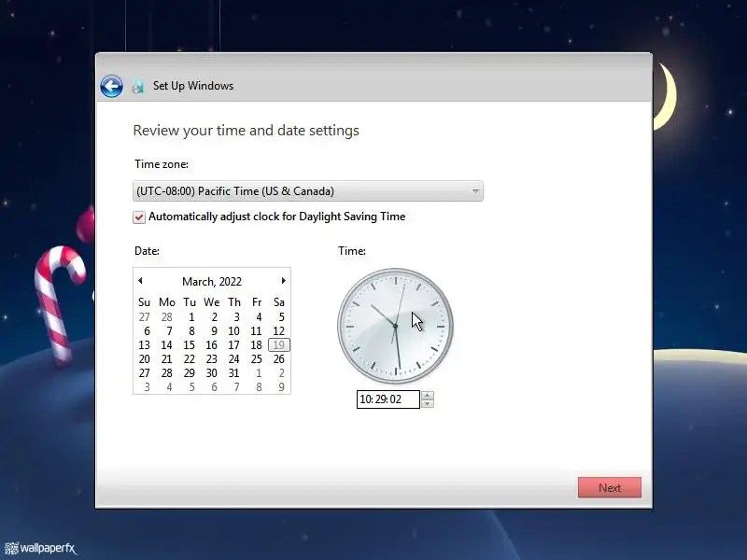Select March 5 in the calendar
This screenshot has width=747, height=560.
281,317
